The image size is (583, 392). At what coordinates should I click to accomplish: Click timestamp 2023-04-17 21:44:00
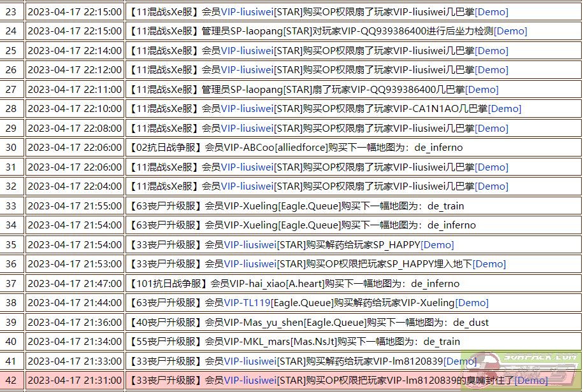pyautogui.click(x=75, y=303)
